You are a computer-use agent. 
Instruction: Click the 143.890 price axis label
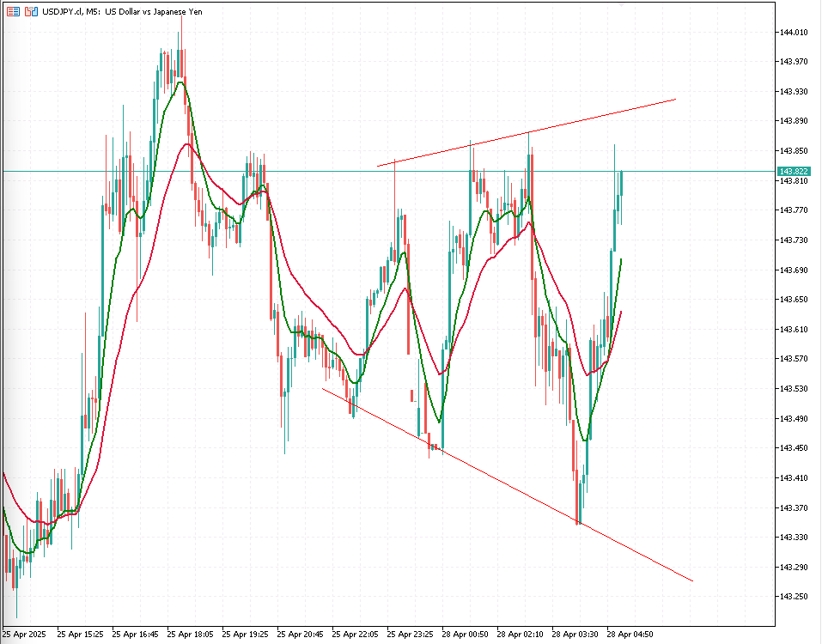[794, 120]
